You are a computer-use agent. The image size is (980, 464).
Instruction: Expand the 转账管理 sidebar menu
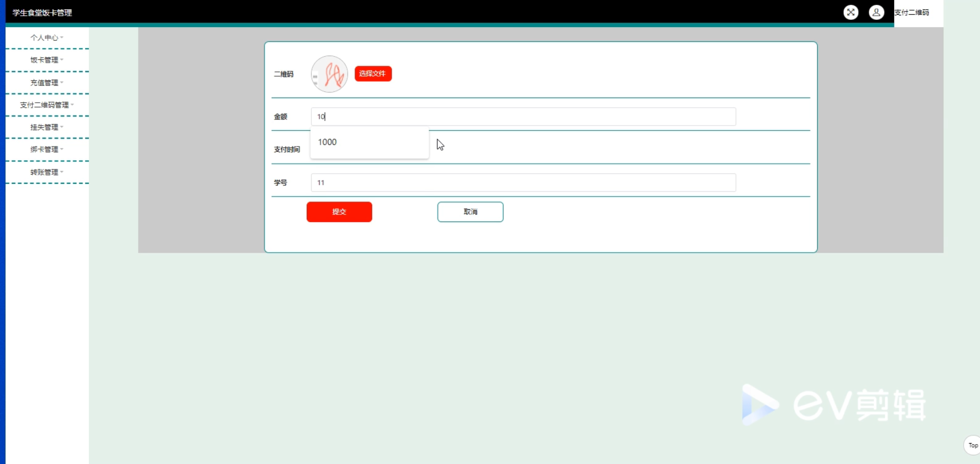coord(47,173)
